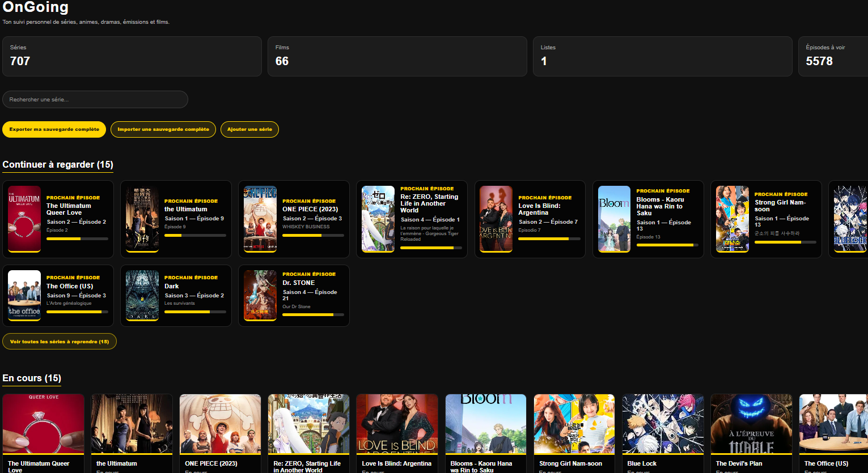Screen dimensions: 868x473
Task: Click the "WHISKEY BUSINESS" episode title
Action: click(x=306, y=227)
